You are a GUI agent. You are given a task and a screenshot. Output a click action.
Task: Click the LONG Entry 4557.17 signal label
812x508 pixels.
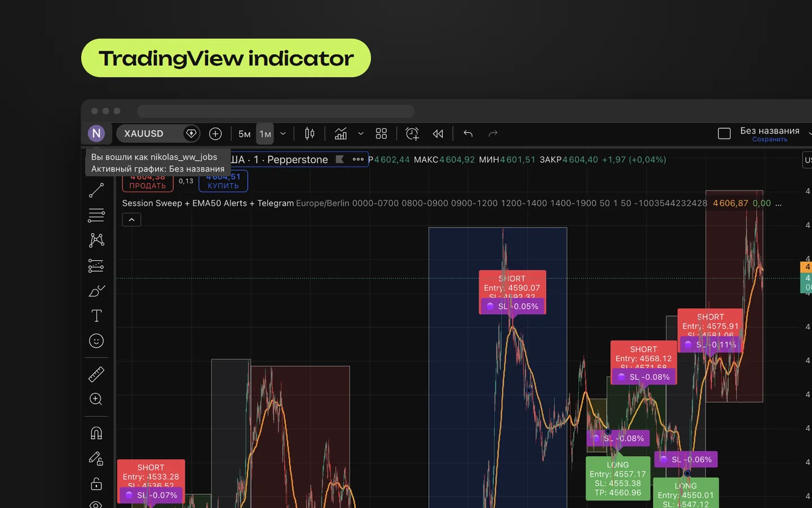coord(618,479)
